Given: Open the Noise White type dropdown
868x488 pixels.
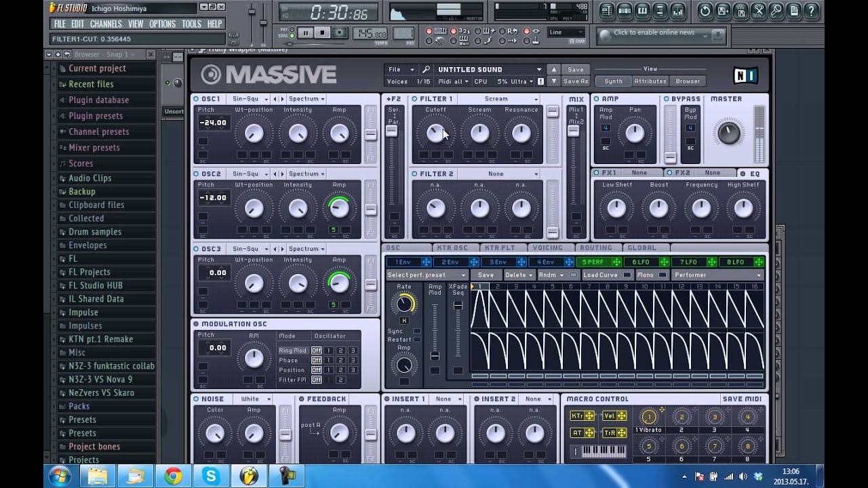Looking at the screenshot, I should (x=253, y=399).
